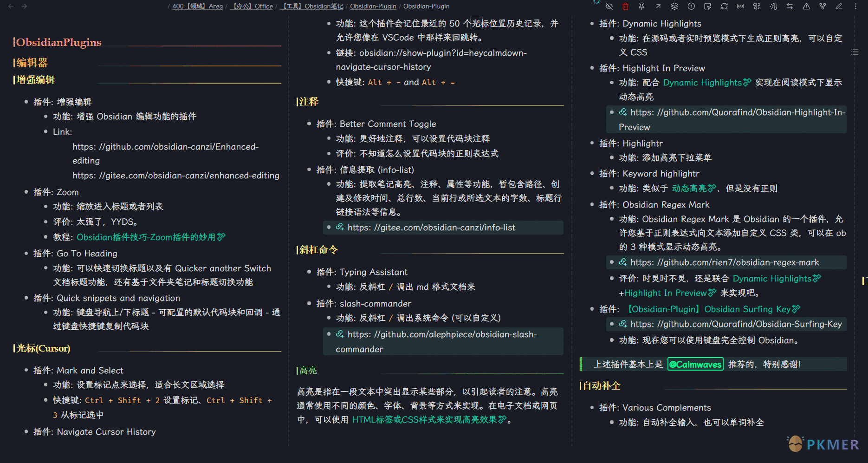The height and width of the screenshot is (463, 868).
Task: Click the '插件: Zoom' list item
Action: 56,192
